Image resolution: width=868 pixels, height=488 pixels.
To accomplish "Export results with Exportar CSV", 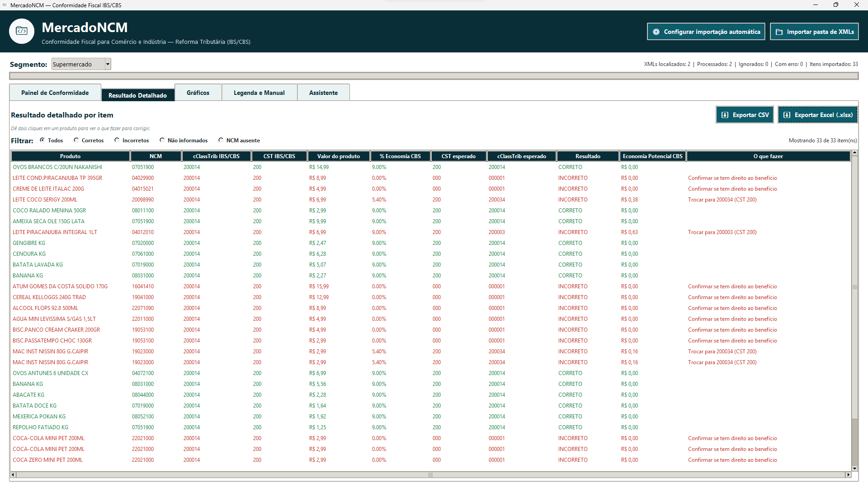I will tap(745, 115).
